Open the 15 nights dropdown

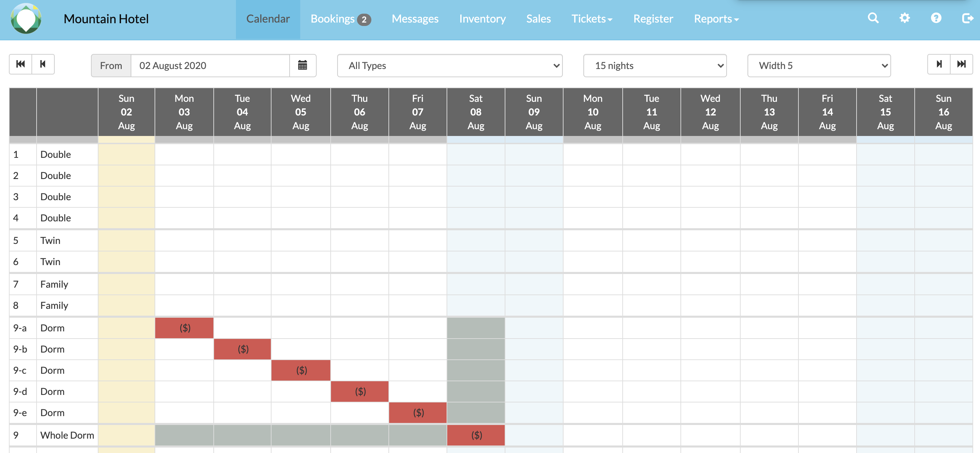coord(655,66)
